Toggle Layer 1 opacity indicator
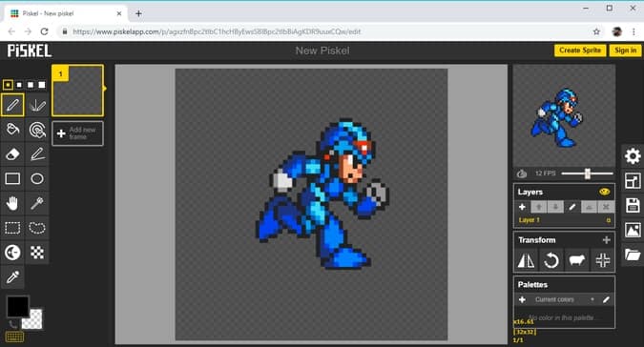Screen dimensions: 644x347 point(609,220)
